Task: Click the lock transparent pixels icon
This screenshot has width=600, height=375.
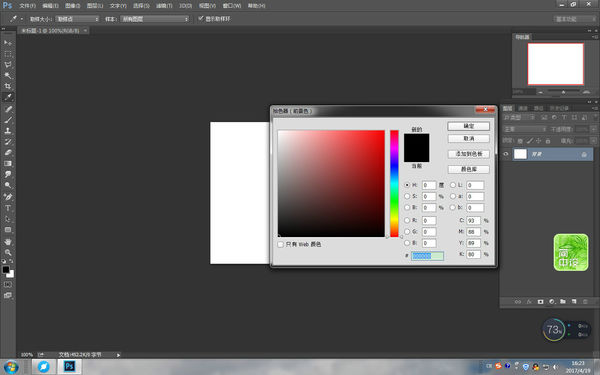Action: 520,141
